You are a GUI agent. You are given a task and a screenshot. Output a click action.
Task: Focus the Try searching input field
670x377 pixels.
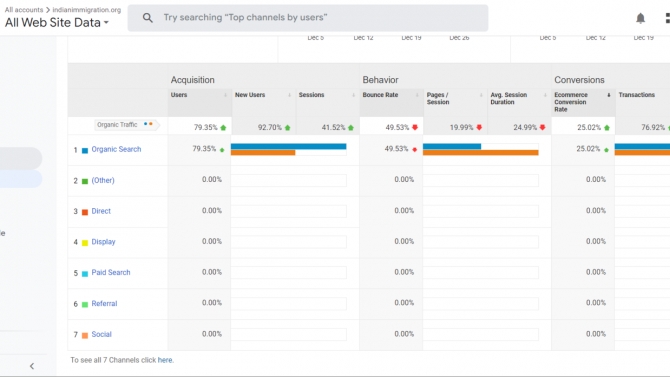pos(308,18)
